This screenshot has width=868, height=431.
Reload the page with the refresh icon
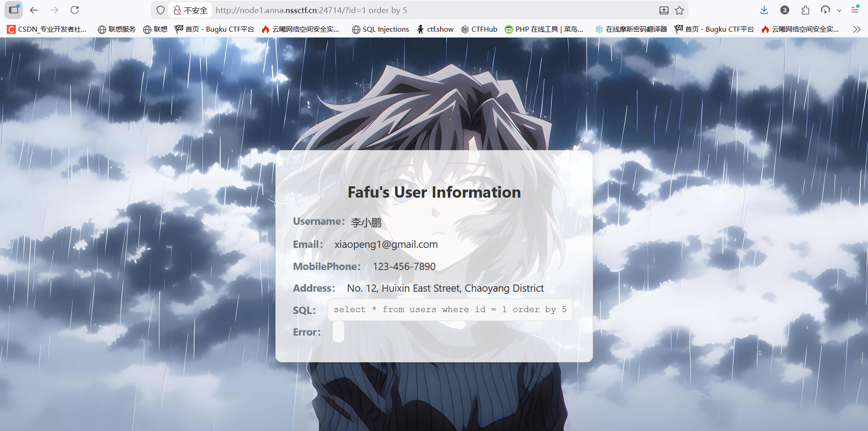coord(75,10)
